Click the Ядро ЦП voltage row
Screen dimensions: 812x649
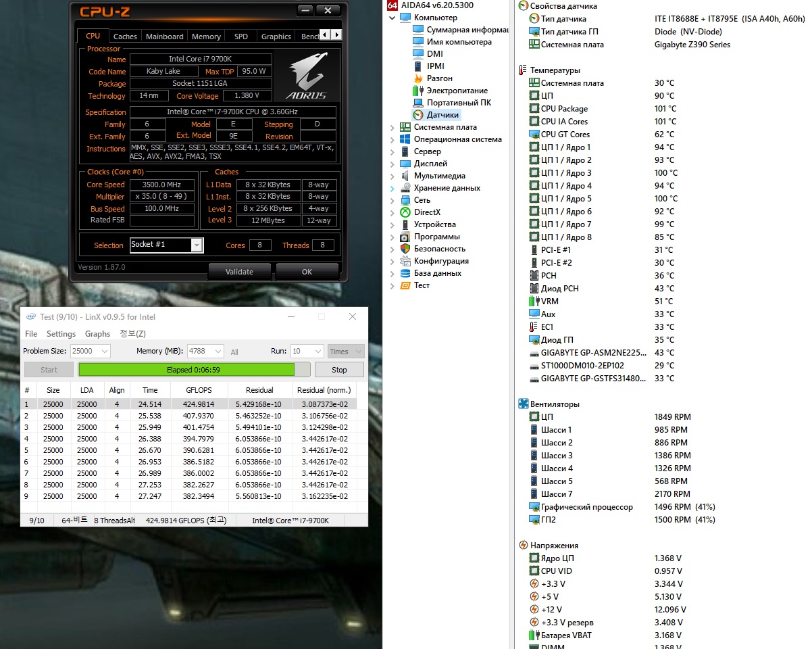coord(605,558)
